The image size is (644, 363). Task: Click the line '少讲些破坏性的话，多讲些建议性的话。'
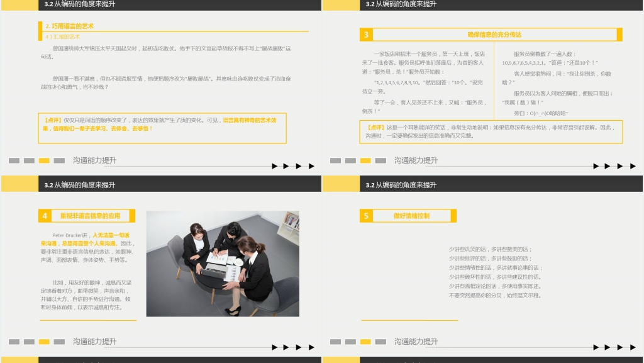(496, 277)
